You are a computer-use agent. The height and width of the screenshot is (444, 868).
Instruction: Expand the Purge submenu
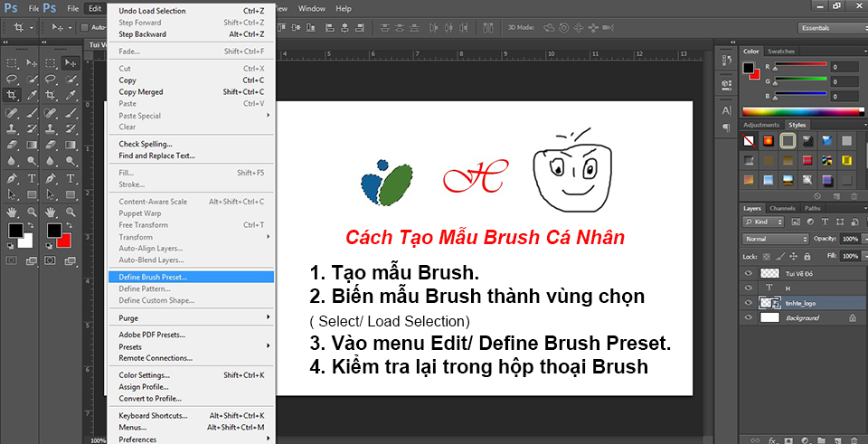pyautogui.click(x=191, y=317)
